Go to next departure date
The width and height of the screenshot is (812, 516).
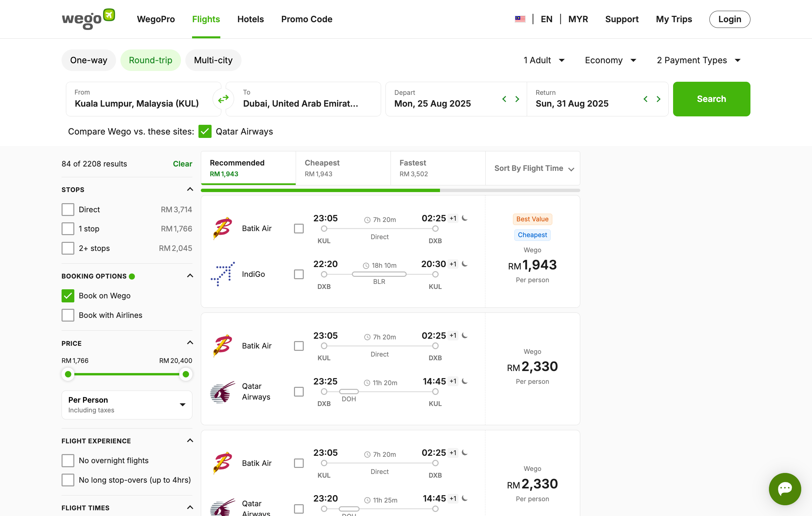point(517,99)
